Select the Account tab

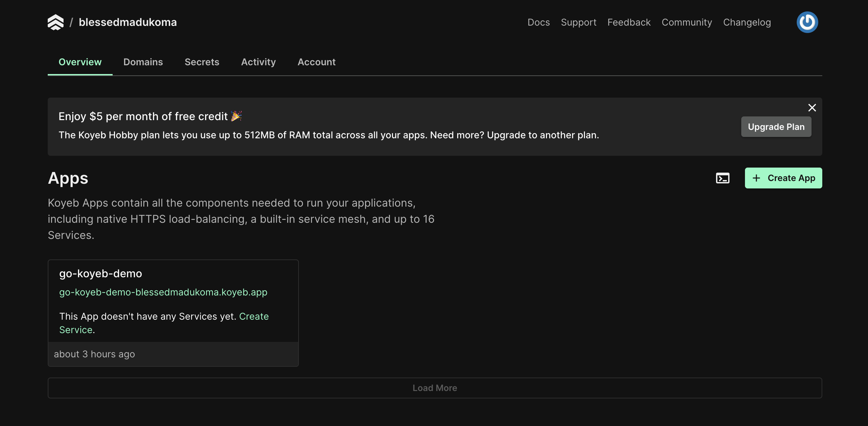coord(316,62)
